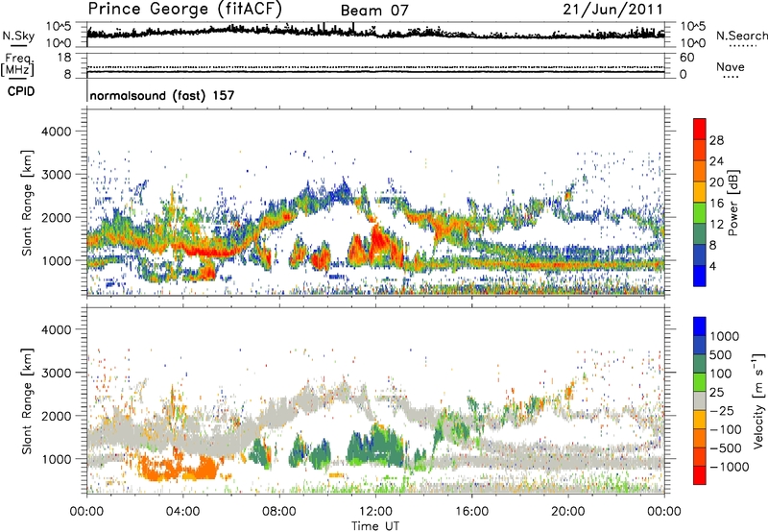Click the Power colorbar label '24'
Image resolution: width=768 pixels, height=532 pixels.
click(x=716, y=161)
